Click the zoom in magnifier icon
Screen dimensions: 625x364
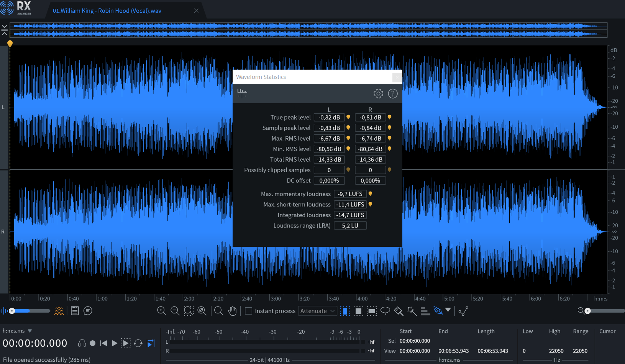pos(162,311)
